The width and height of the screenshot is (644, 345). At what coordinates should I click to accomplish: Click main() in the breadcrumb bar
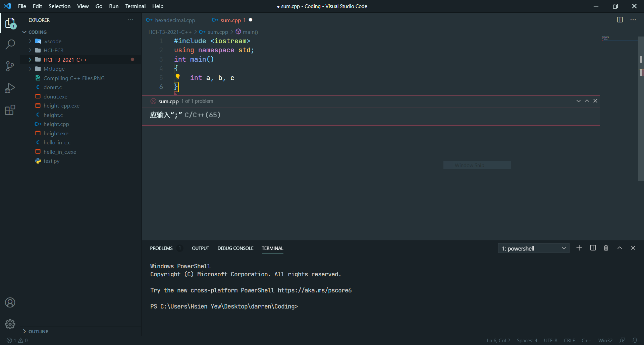point(250,32)
